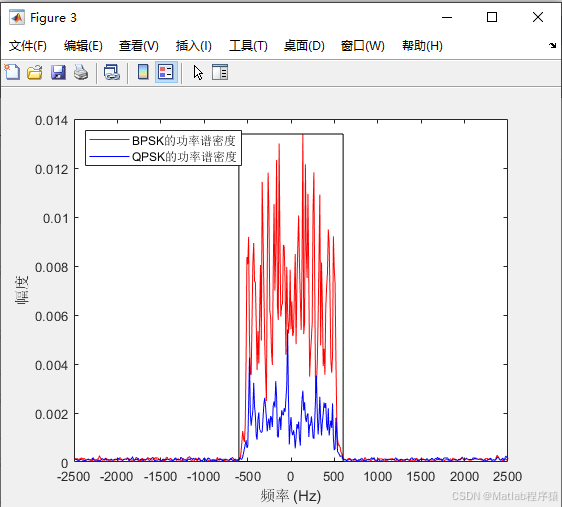Viewport: 562px width, 507px height.
Task: Click the 0.01 y-axis tick label
Action: pos(56,218)
